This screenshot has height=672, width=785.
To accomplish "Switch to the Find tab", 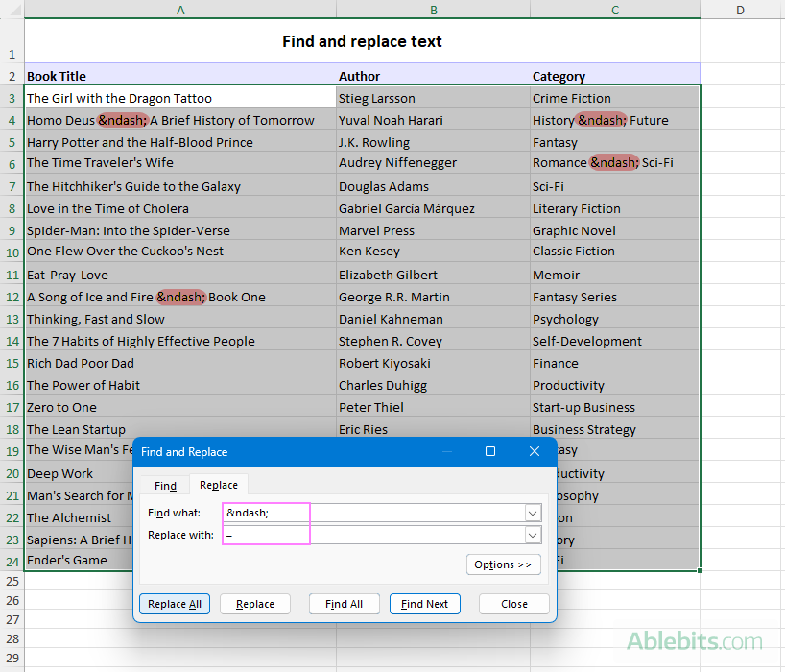I will [165, 486].
